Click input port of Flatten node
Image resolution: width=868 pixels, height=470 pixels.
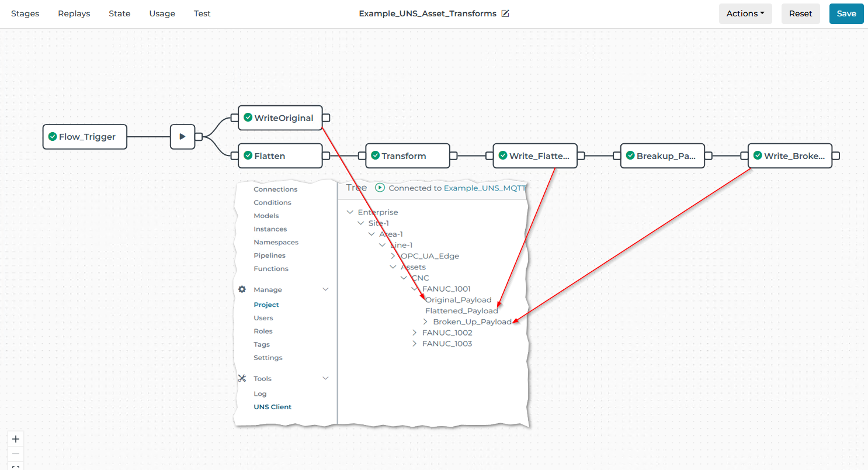click(x=234, y=155)
